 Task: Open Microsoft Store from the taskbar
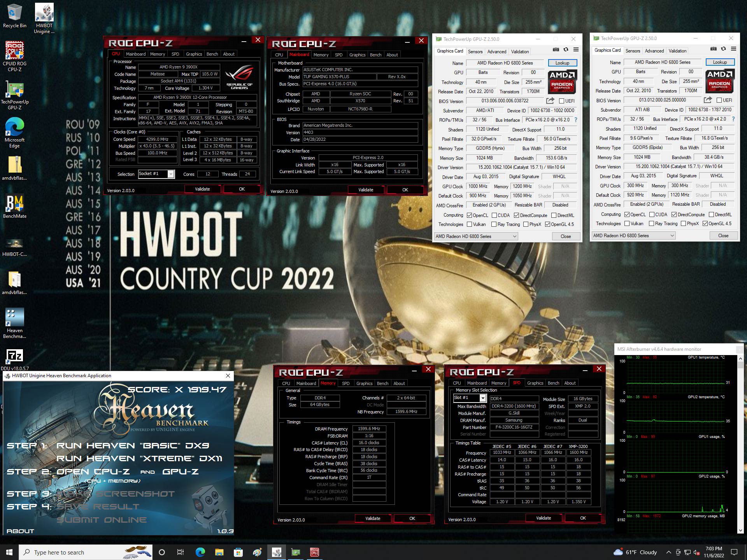[238, 552]
